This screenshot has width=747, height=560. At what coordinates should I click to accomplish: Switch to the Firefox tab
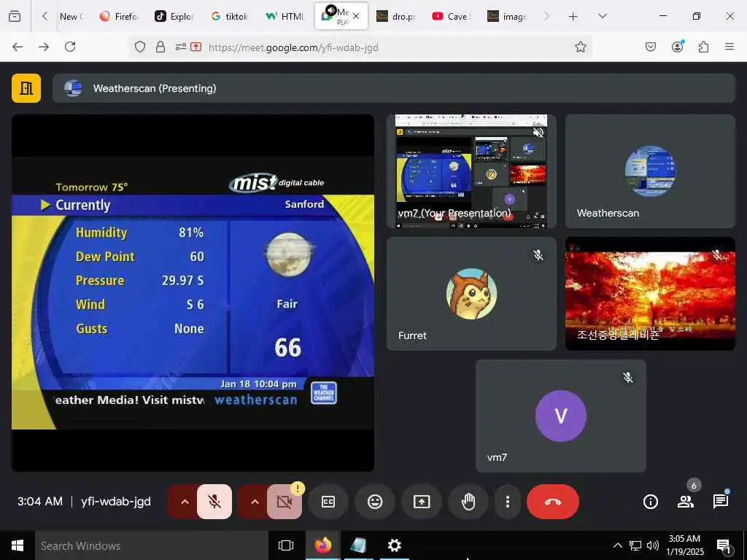pos(119,16)
